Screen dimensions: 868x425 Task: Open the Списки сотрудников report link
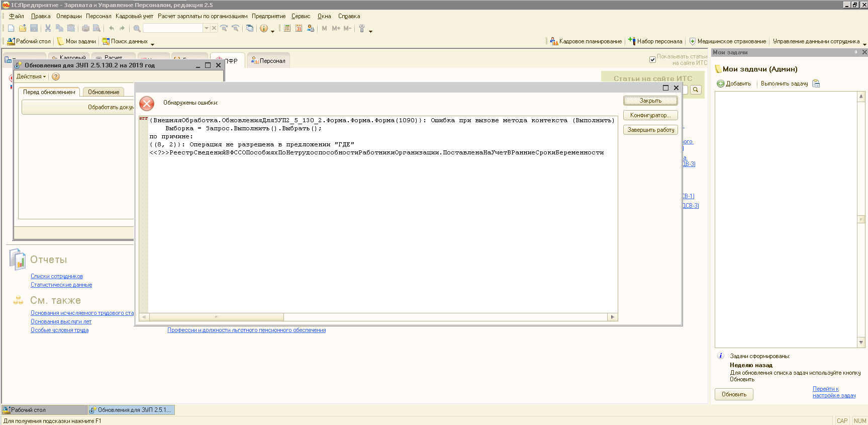pyautogui.click(x=57, y=276)
